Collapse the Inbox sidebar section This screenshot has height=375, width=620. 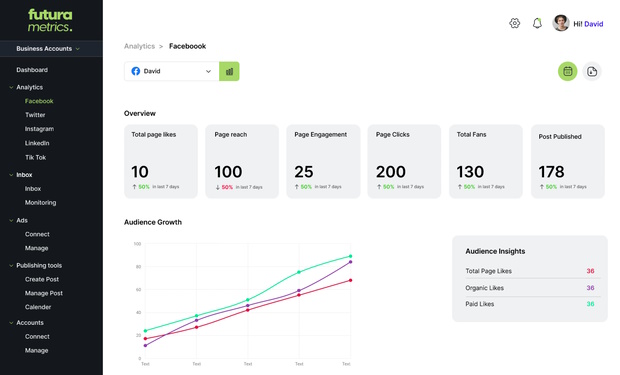tap(11, 175)
